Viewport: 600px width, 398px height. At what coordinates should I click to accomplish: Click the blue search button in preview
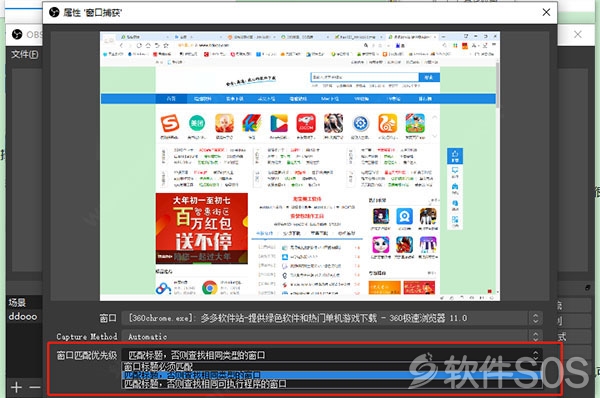[x=429, y=77]
